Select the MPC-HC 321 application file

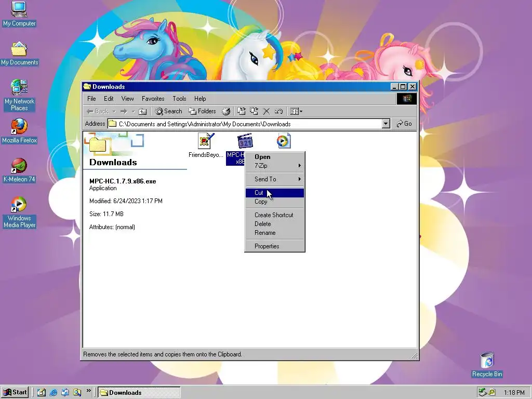[x=245, y=141]
